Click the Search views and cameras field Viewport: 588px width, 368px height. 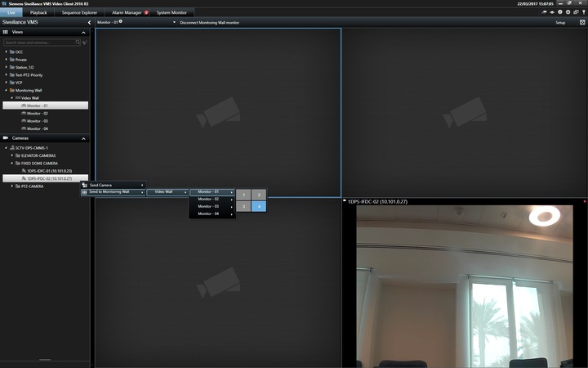pyautogui.click(x=41, y=42)
